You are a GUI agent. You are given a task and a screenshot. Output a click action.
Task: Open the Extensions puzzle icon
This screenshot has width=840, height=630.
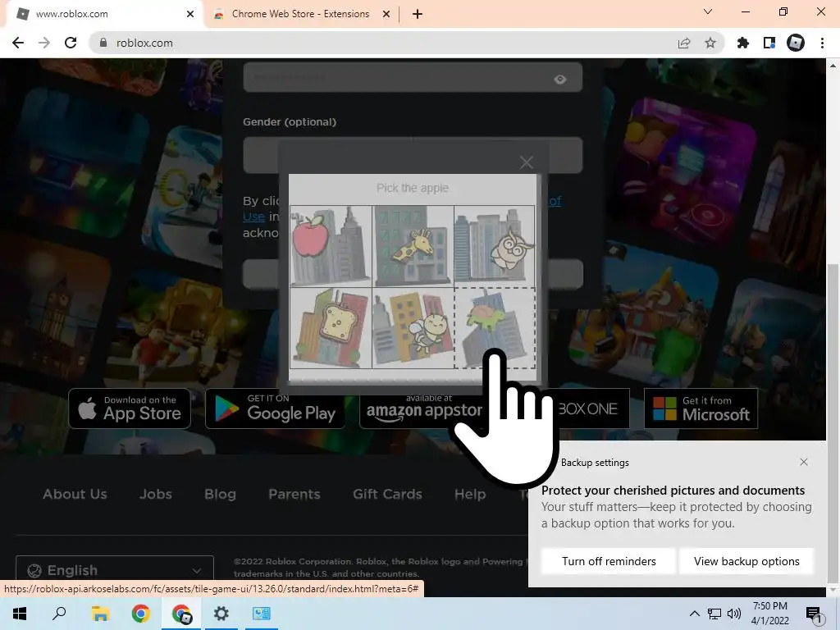(743, 43)
